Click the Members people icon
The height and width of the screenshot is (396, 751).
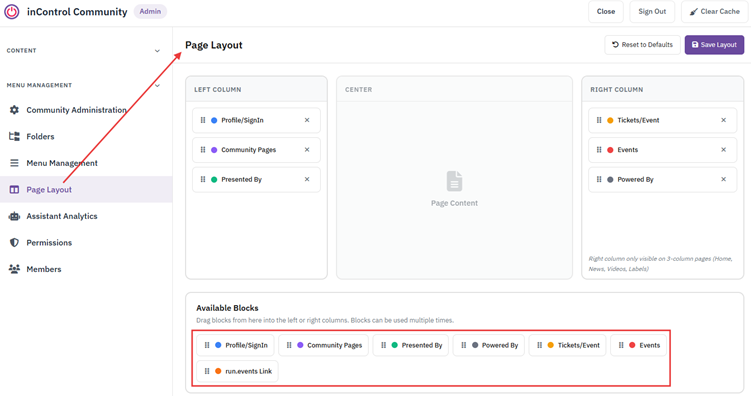pos(14,269)
